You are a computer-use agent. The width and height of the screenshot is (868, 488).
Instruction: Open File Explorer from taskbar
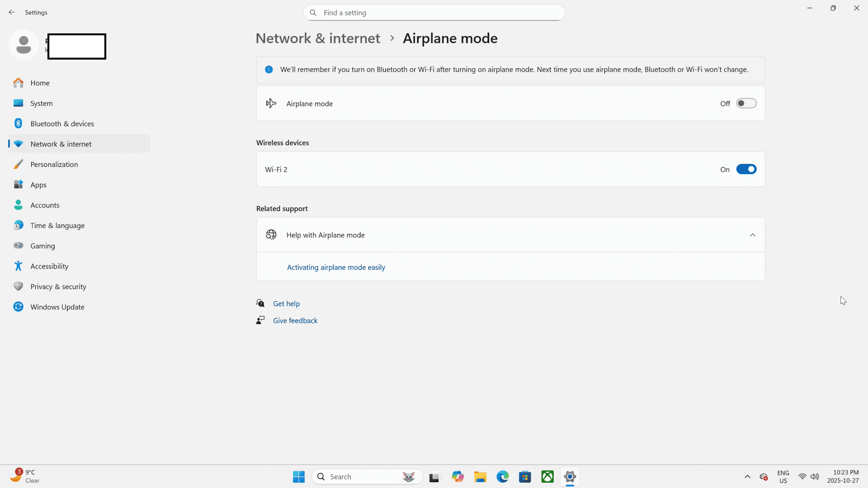pos(480,477)
